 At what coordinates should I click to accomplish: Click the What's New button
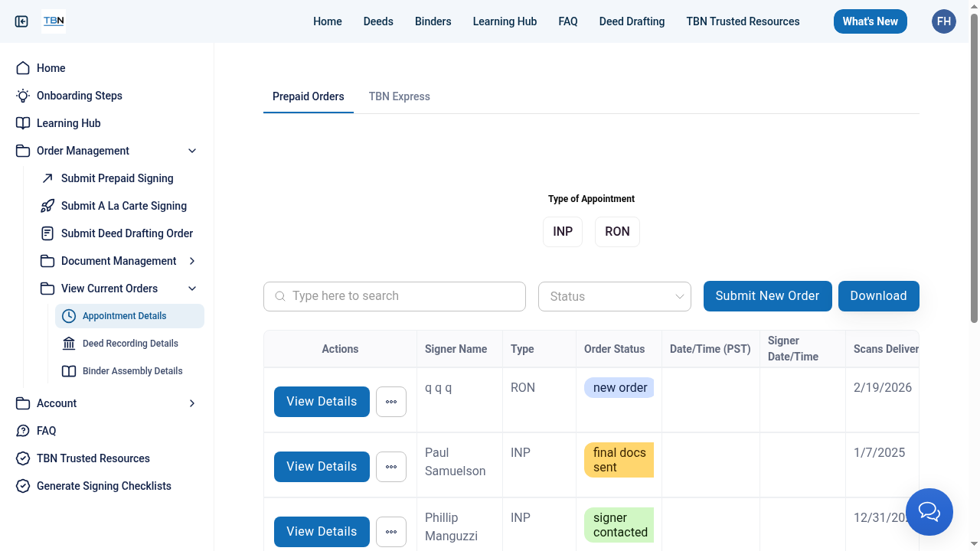coord(870,21)
